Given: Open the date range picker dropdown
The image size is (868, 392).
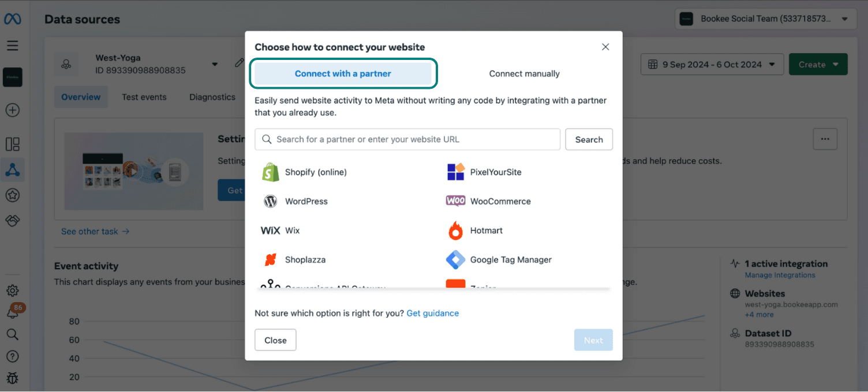Looking at the screenshot, I should click(712, 65).
